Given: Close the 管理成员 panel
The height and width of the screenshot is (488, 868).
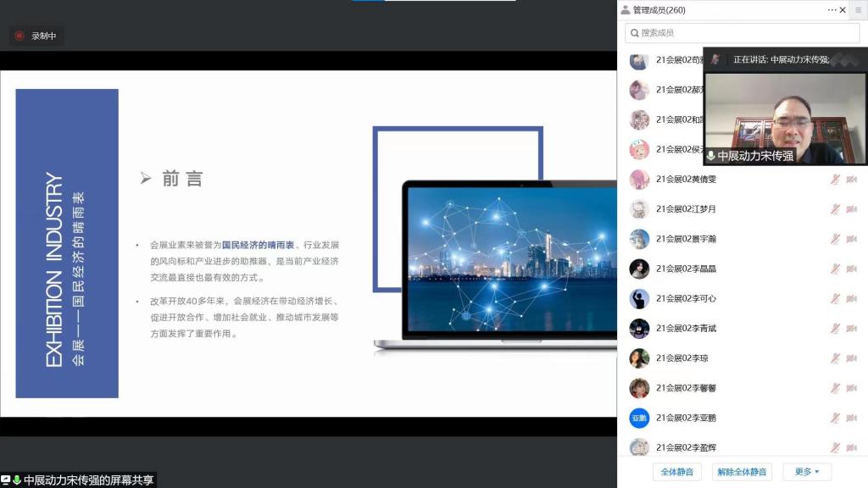Looking at the screenshot, I should click(843, 10).
